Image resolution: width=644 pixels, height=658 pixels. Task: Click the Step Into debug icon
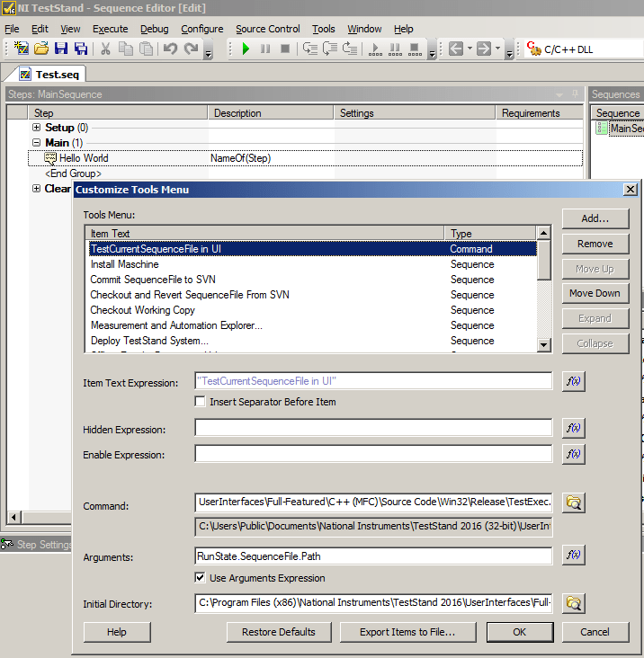(310, 49)
